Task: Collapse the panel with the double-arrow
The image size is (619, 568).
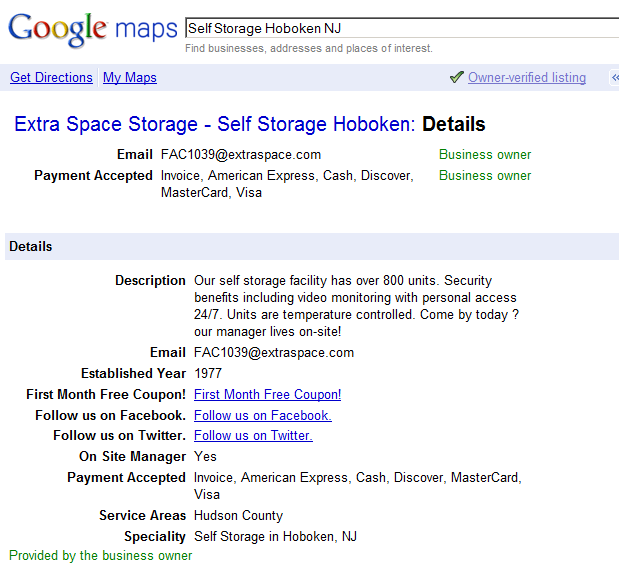Action: [x=614, y=78]
